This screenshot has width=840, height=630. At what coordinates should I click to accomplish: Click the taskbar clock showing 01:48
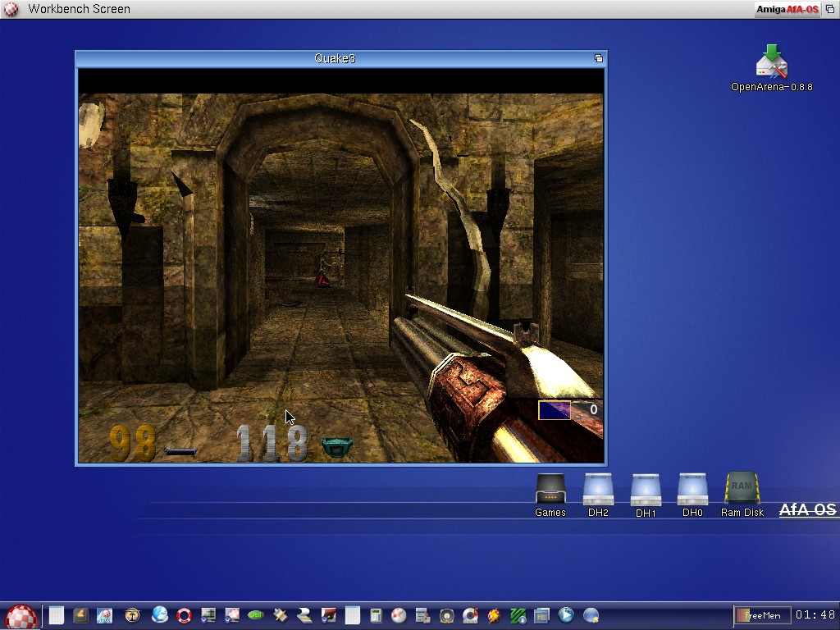pyautogui.click(x=815, y=615)
